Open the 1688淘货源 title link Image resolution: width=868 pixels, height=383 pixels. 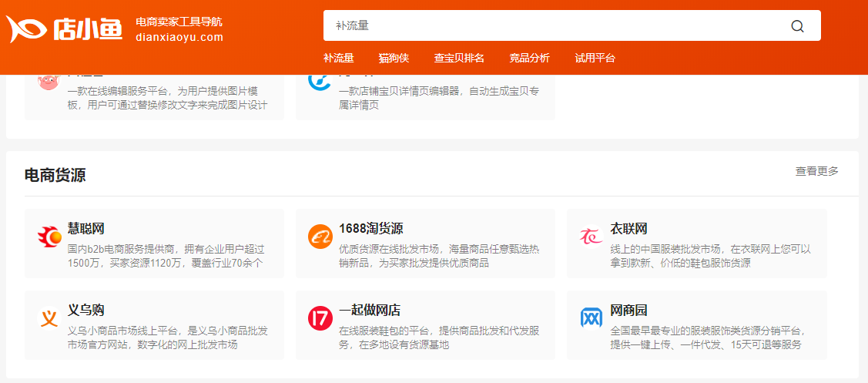click(x=371, y=228)
